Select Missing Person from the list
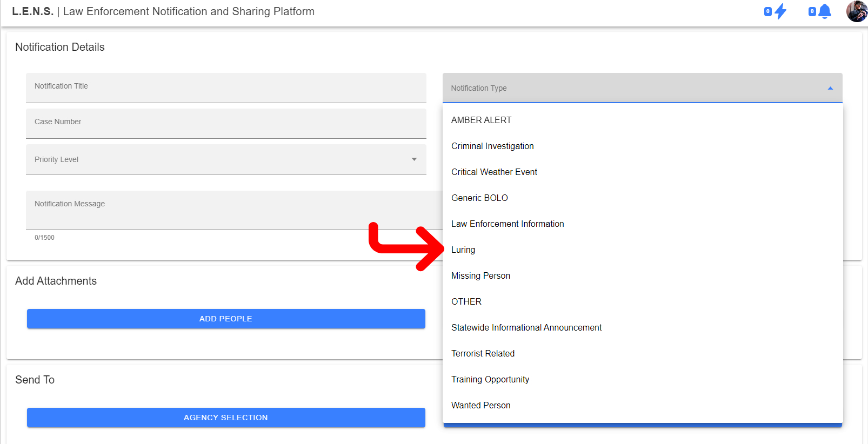Viewport: 868px width, 444px height. tap(480, 275)
